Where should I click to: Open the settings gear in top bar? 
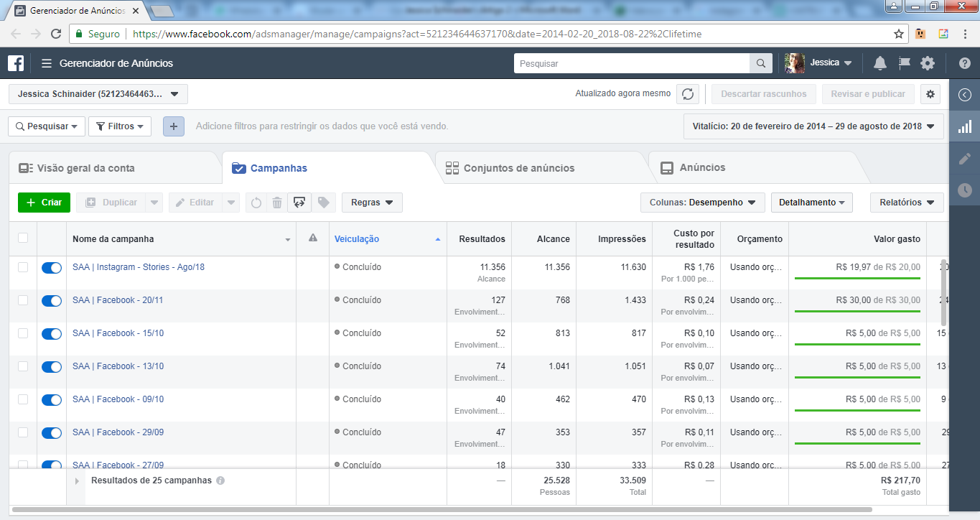click(928, 63)
